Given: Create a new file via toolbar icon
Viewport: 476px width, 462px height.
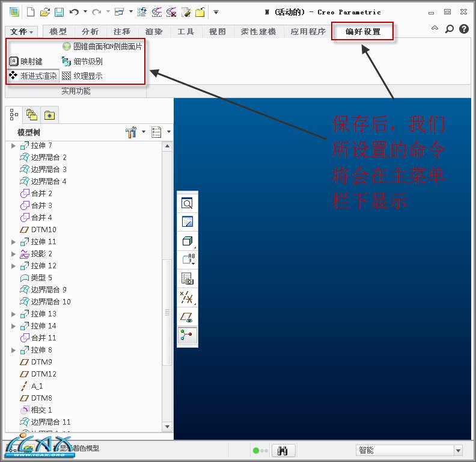Looking at the screenshot, I should [31, 12].
